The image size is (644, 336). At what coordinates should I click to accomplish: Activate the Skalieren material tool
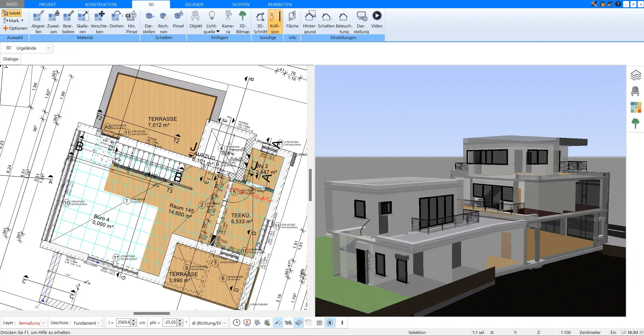point(83,22)
